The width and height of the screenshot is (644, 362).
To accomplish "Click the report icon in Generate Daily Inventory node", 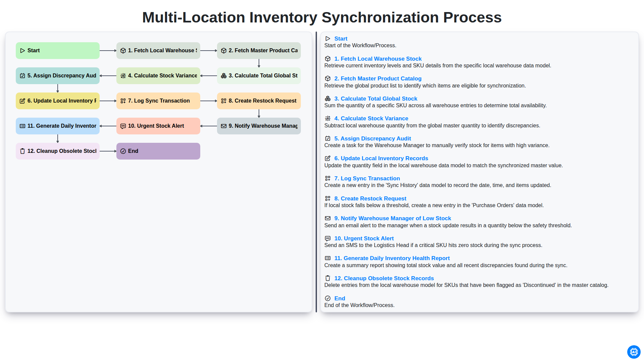I will [x=22, y=126].
